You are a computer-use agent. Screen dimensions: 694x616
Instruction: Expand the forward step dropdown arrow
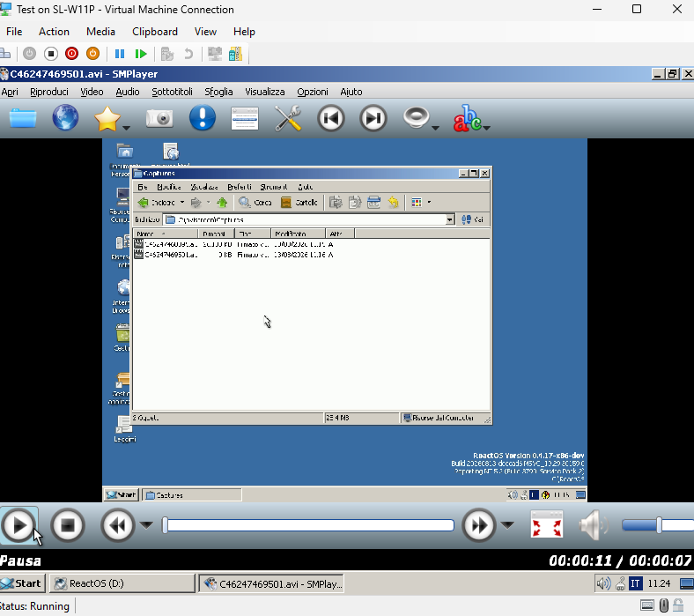(x=507, y=525)
